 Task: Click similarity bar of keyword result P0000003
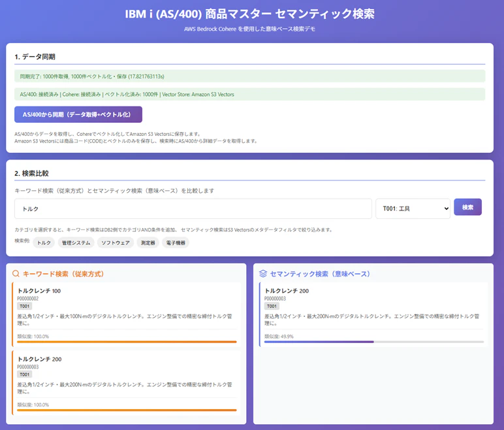tap(127, 410)
